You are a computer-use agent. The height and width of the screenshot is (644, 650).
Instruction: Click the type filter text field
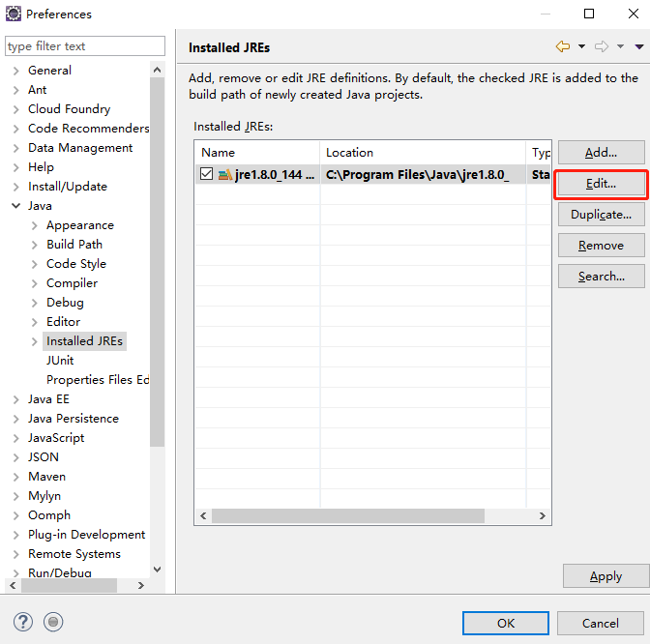85,46
